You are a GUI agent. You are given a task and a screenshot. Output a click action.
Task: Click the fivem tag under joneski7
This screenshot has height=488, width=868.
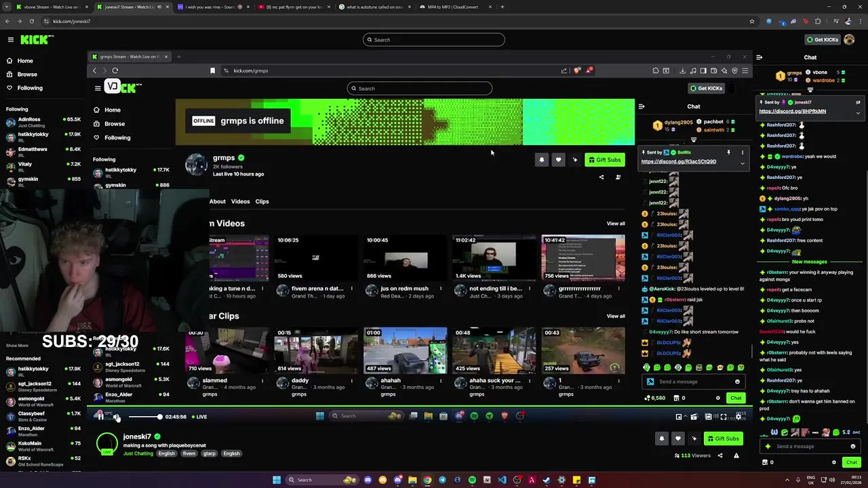pyautogui.click(x=189, y=453)
